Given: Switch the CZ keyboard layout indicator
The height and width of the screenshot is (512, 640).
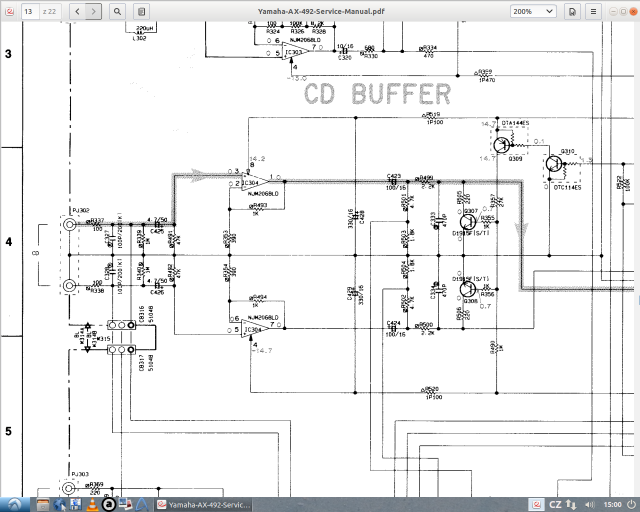Looking at the screenshot, I should pyautogui.click(x=556, y=504).
